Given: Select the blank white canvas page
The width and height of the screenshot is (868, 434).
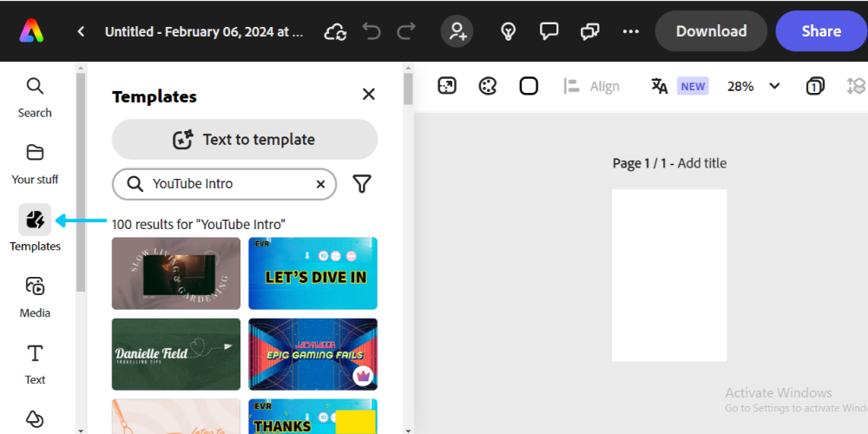Looking at the screenshot, I should (669, 276).
